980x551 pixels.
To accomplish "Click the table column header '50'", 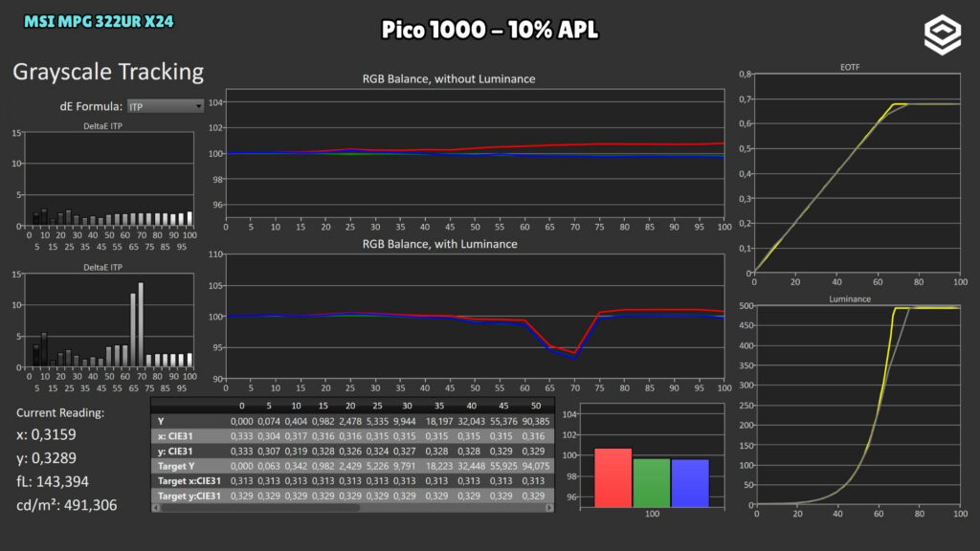I will tap(536, 406).
